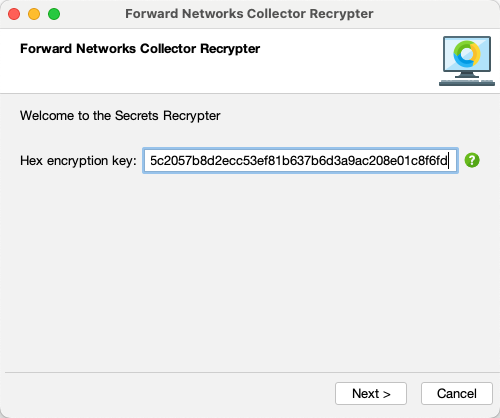
Task: Click the Hex encryption key label
Action: point(78,161)
